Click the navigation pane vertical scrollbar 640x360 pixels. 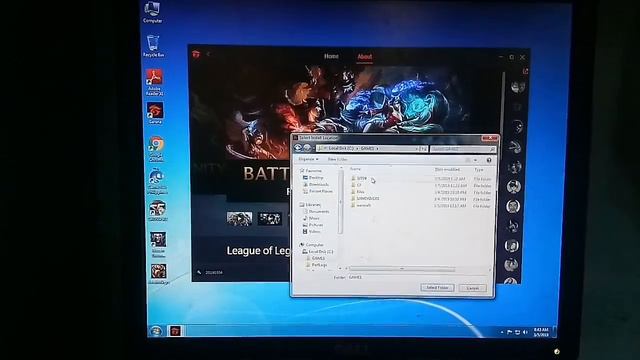point(340,202)
